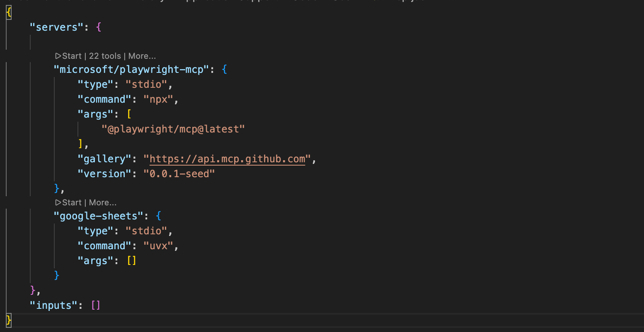This screenshot has width=644, height=332.
Task: Select the "npx" command value
Action: tap(158, 99)
